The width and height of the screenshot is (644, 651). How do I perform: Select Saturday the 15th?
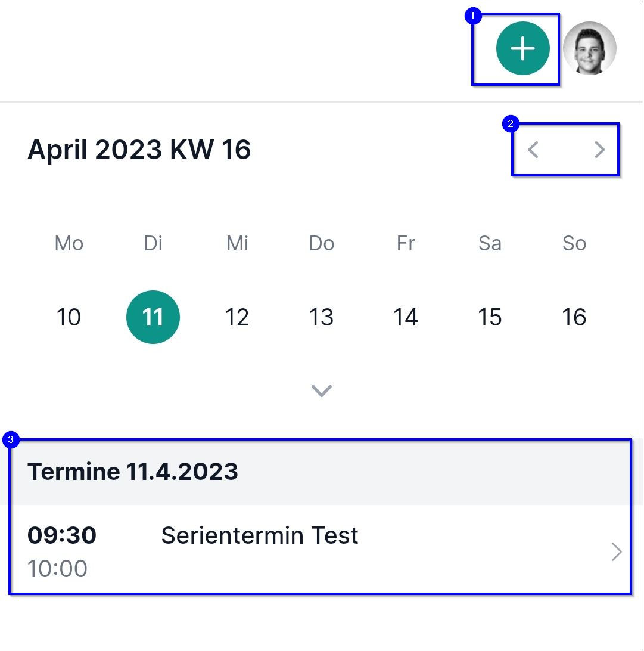click(490, 317)
